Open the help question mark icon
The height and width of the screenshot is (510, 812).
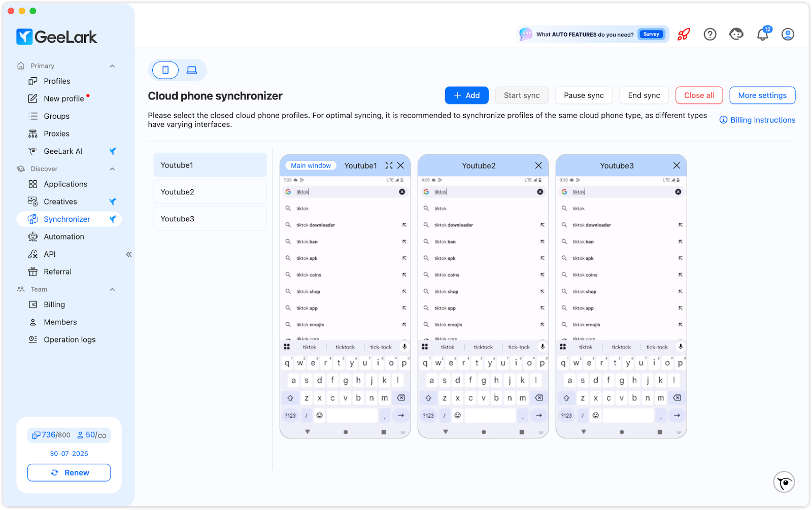(710, 35)
